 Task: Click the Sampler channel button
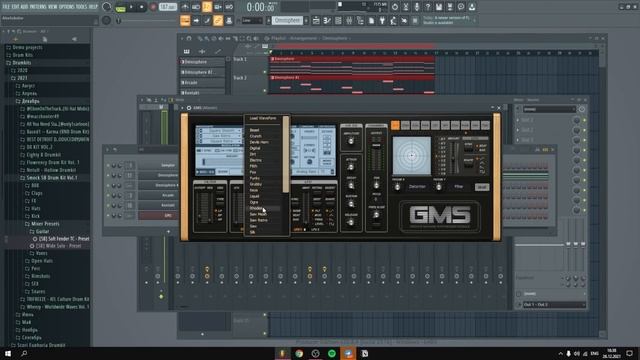(x=158, y=165)
